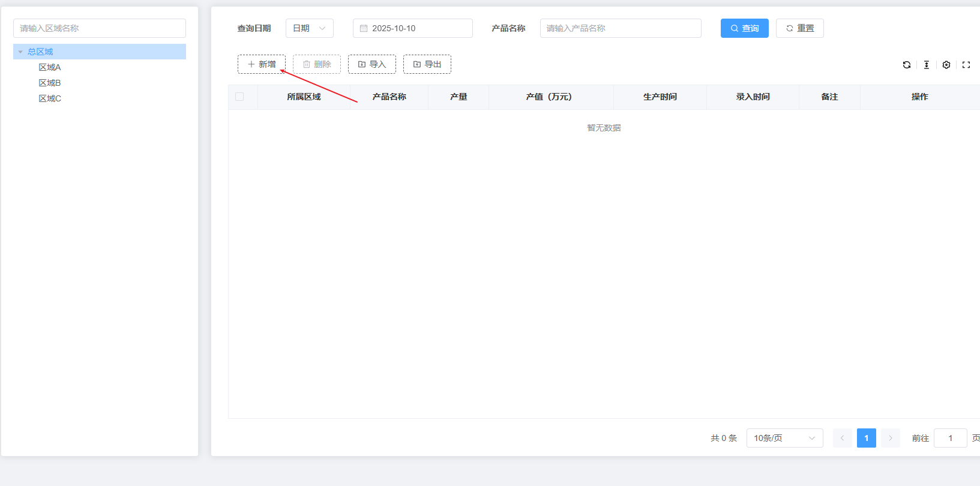The width and height of the screenshot is (980, 486).
Task: Open the 日期 type dropdown
Action: 310,28
